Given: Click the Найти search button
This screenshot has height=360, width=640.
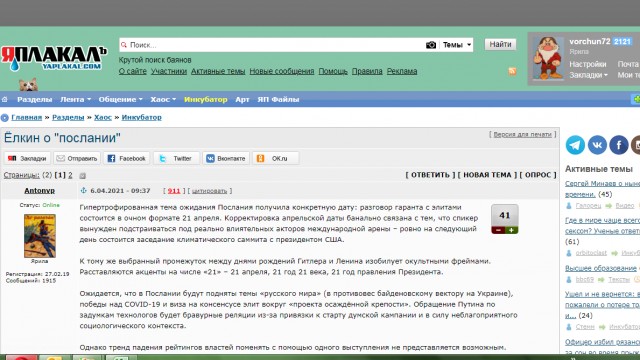Looking at the screenshot, I should pyautogui.click(x=500, y=44).
